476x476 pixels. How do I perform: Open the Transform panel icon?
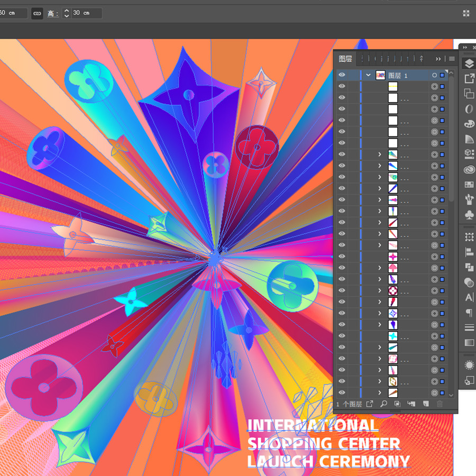469,237
